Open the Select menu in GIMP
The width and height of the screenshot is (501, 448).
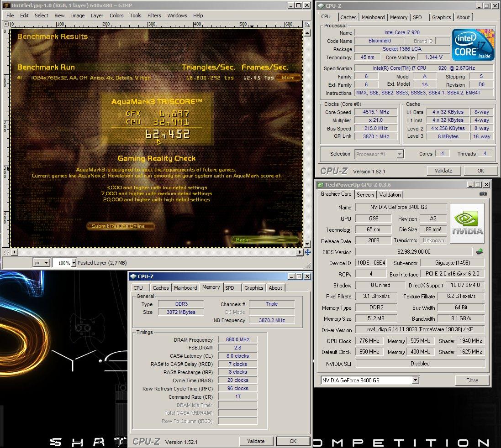42,16
